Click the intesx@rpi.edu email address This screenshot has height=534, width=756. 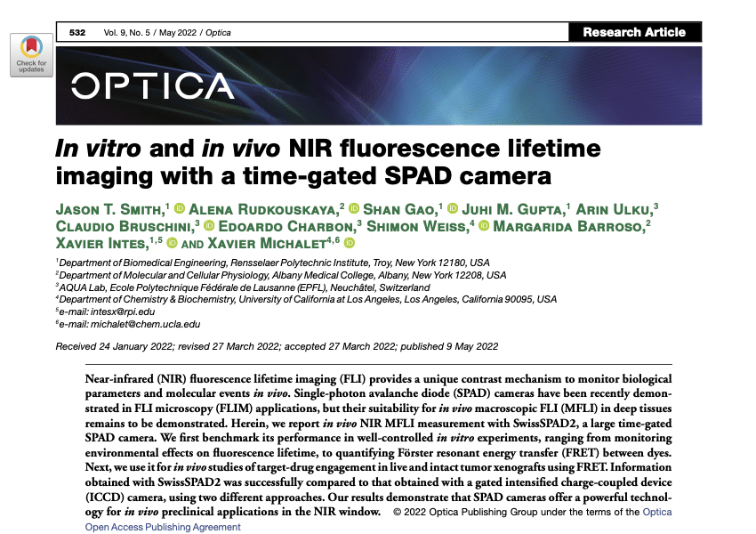pos(123,311)
